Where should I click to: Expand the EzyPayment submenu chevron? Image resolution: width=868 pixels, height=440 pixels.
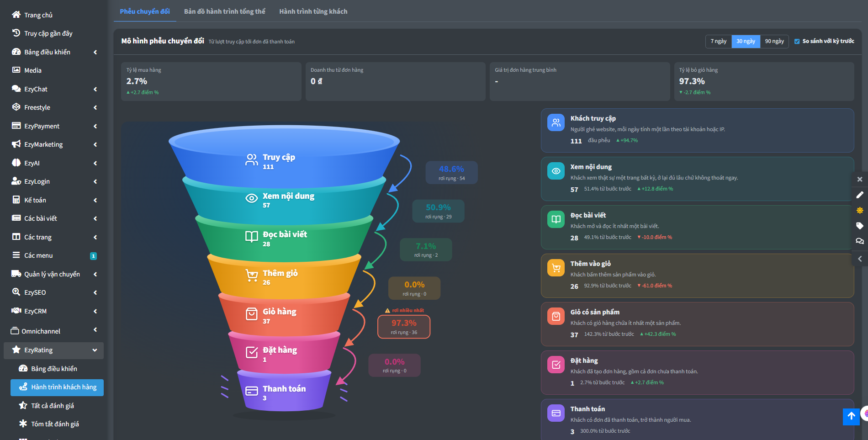tap(95, 126)
